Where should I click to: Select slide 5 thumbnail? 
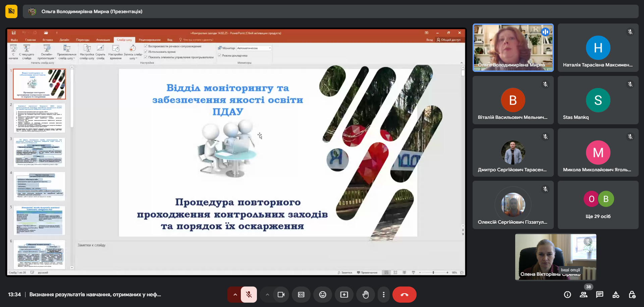[x=40, y=220]
